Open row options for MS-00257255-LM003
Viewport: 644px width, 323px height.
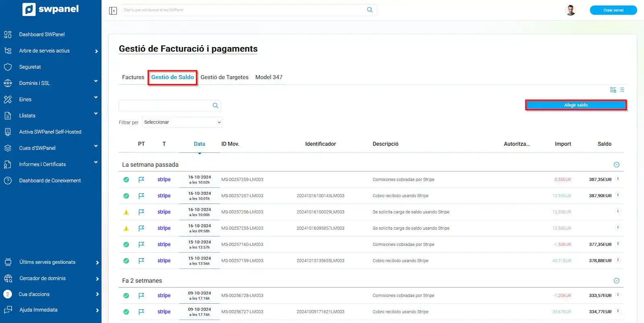pos(618,227)
